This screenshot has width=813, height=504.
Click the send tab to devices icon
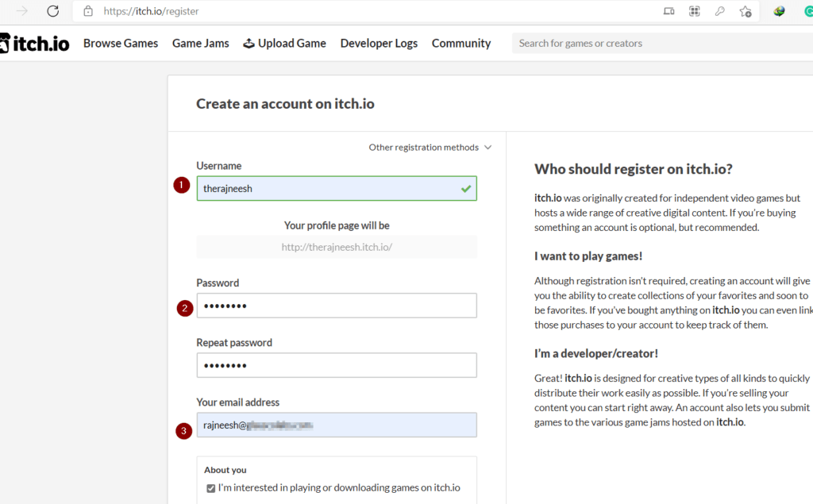tap(669, 11)
